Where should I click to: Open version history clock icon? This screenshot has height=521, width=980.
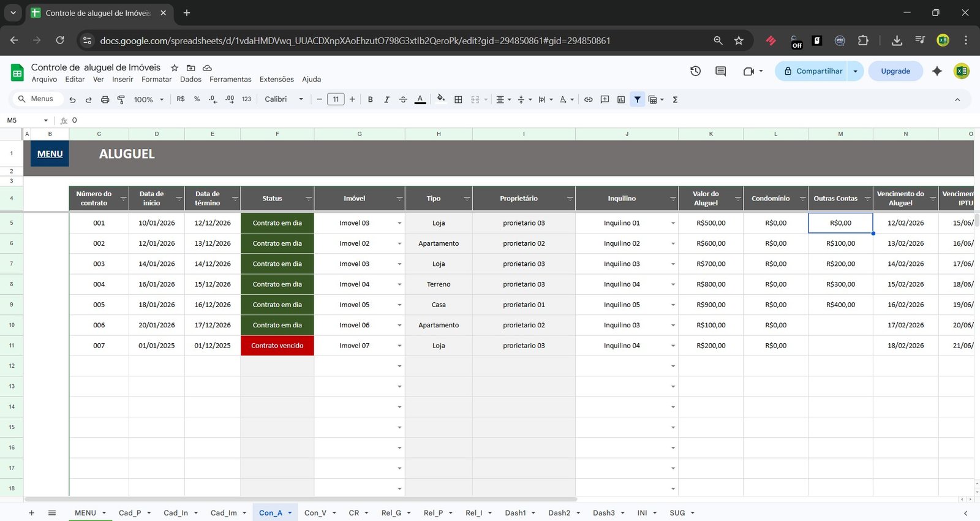point(695,71)
